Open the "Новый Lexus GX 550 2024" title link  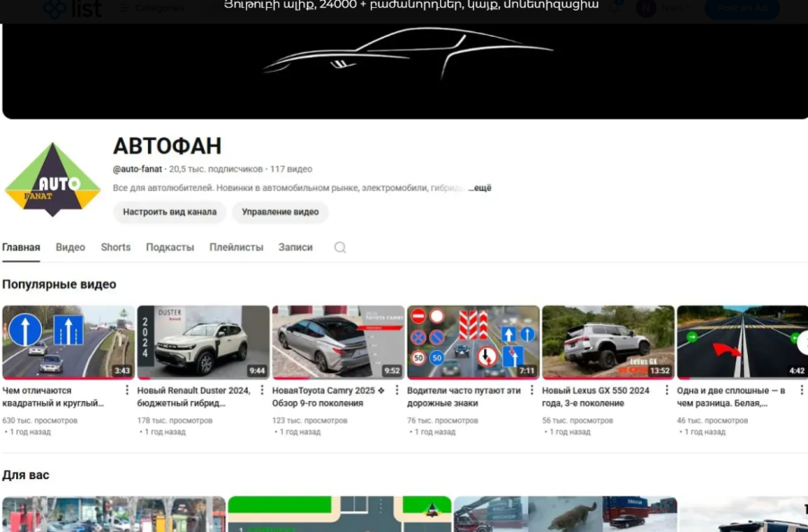click(595, 397)
